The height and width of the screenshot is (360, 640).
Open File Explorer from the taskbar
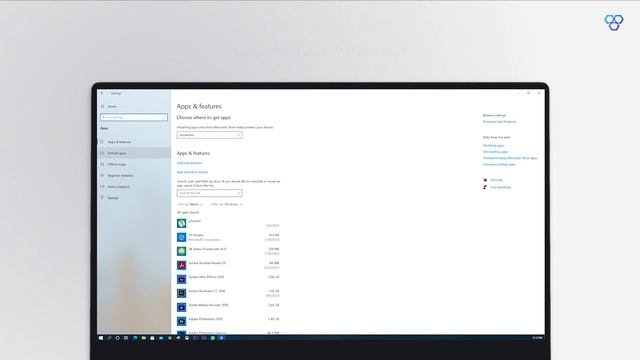pyautogui.click(x=144, y=338)
